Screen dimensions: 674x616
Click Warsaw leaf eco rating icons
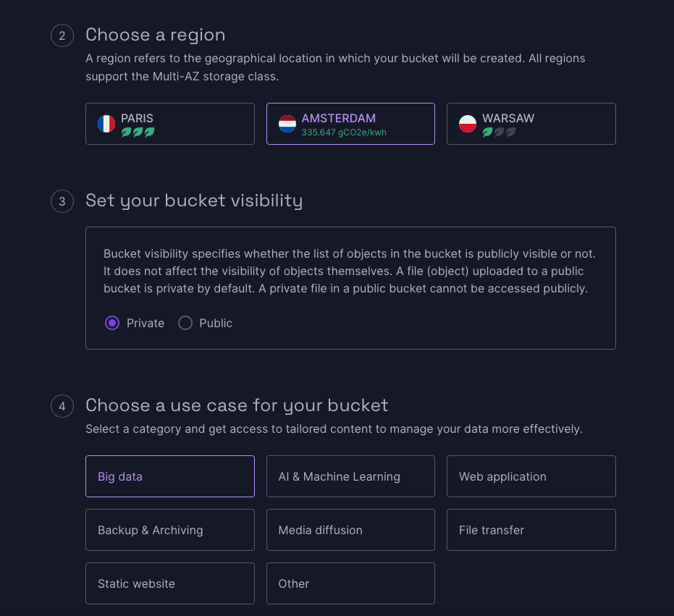click(x=499, y=132)
